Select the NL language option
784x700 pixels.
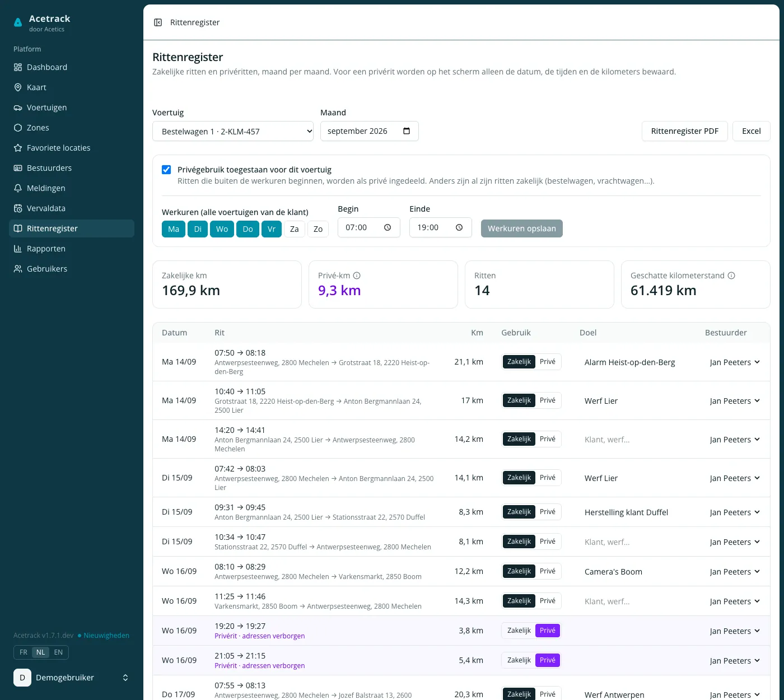coord(41,652)
